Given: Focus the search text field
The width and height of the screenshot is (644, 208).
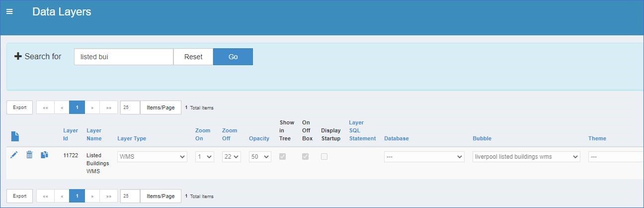Looking at the screenshot, I should tap(124, 57).
